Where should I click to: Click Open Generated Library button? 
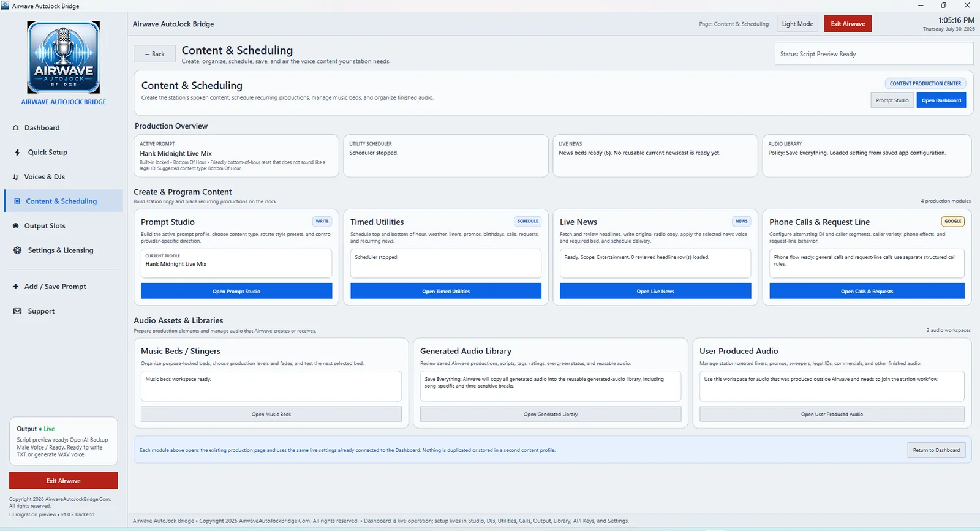[551, 414]
